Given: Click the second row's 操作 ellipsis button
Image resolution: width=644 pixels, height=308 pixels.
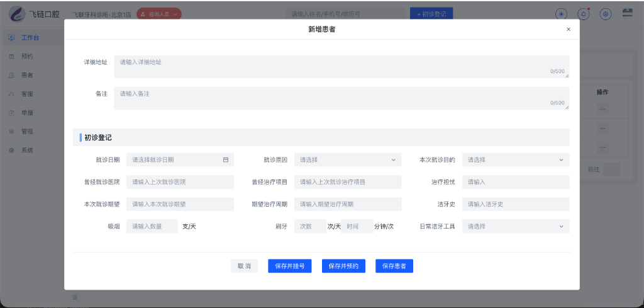Looking at the screenshot, I should point(602,128).
